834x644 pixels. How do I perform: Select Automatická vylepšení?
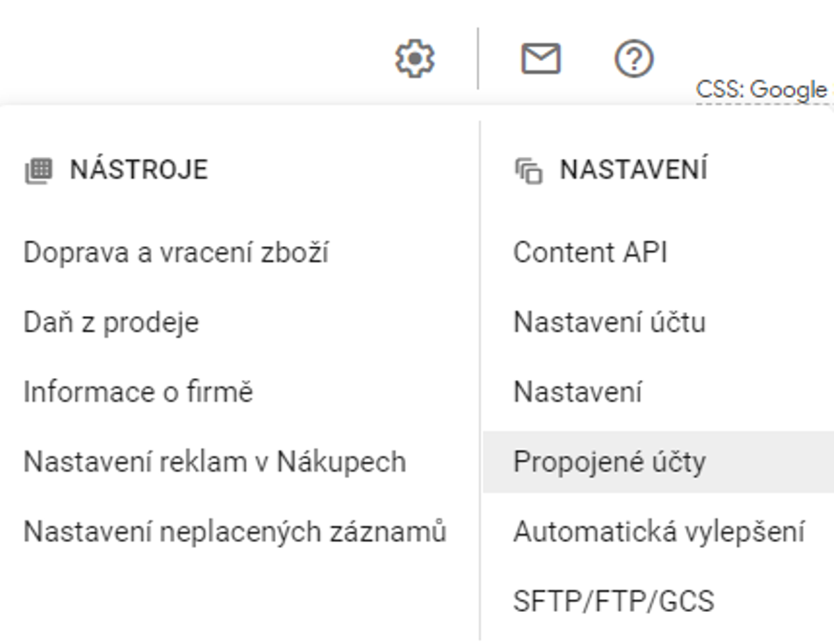(x=659, y=531)
